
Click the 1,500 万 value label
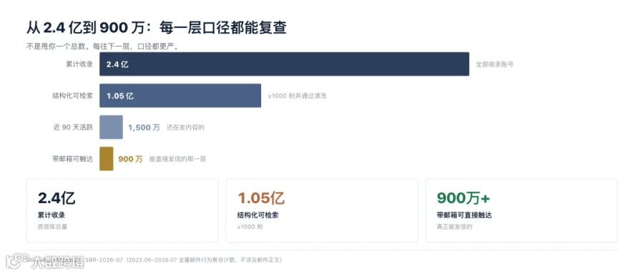click(144, 127)
